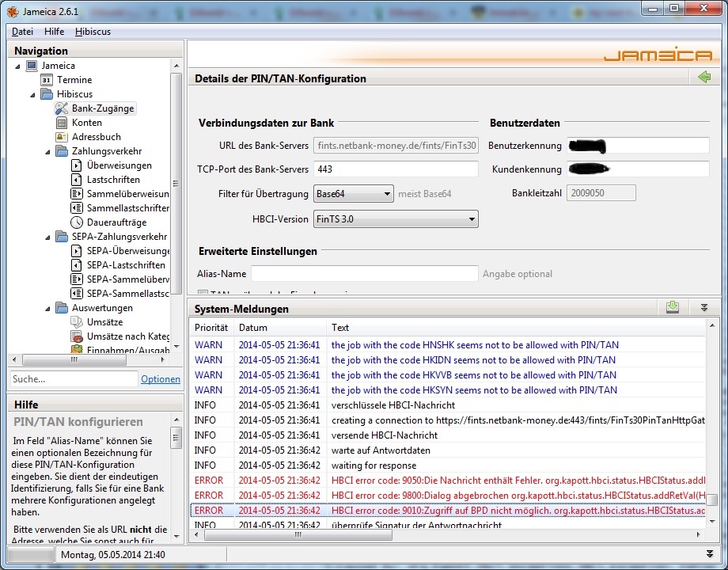Collapse the Jameica root tree node
This screenshot has width=728, height=570.
(17, 66)
